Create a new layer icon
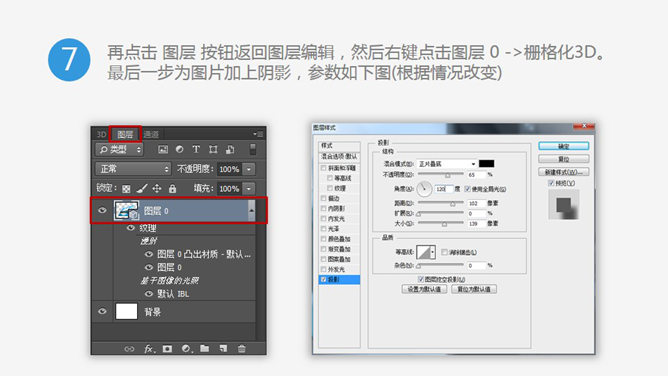Screen dimensions: 668x376 click(x=223, y=349)
